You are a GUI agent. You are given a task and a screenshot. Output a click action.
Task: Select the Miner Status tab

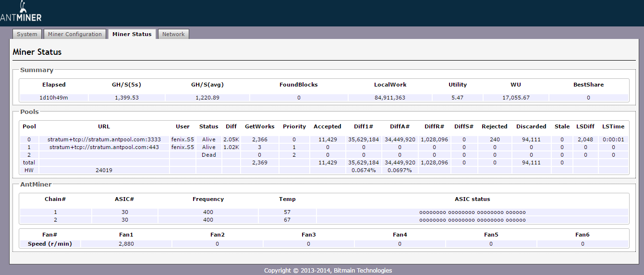coord(132,34)
